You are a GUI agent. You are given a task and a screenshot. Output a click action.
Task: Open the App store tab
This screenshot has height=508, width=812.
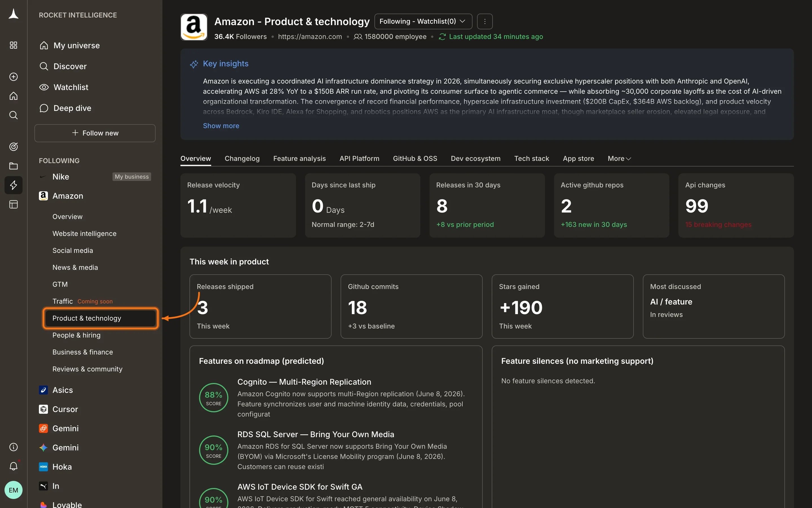(x=579, y=159)
